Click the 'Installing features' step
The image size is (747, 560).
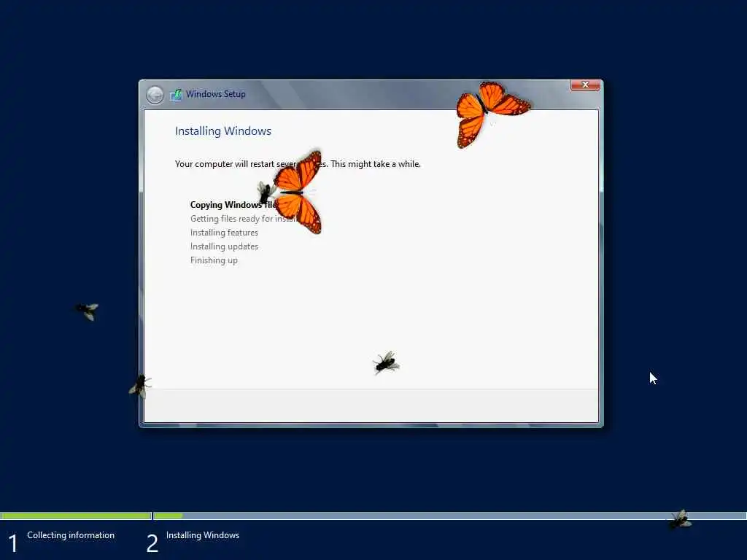click(224, 233)
